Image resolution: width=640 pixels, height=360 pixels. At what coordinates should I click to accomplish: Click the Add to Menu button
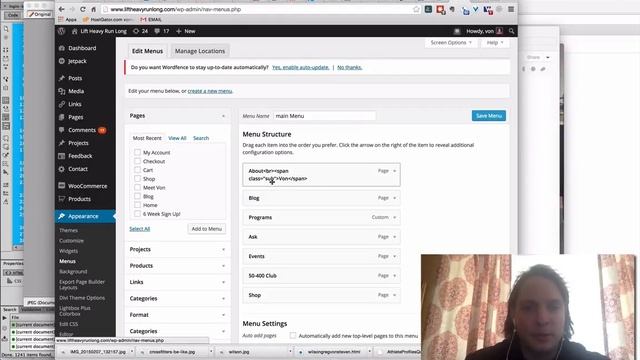pos(207,229)
